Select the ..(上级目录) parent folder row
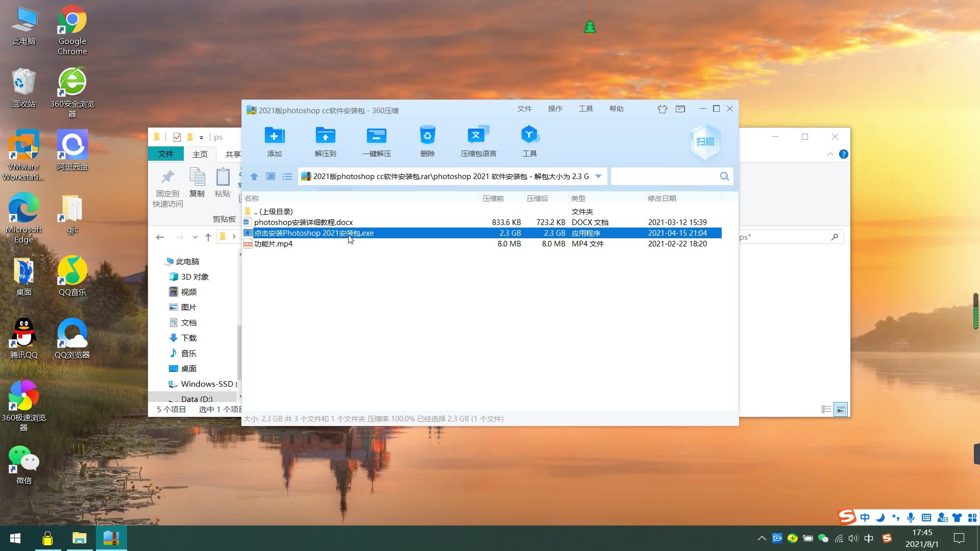 click(x=482, y=212)
